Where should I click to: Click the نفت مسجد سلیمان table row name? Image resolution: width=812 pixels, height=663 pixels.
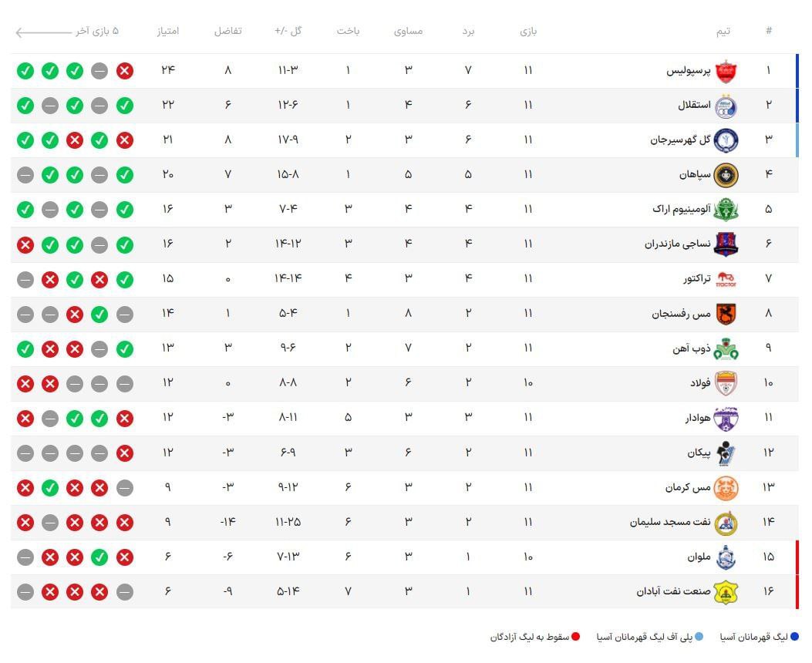point(670,523)
